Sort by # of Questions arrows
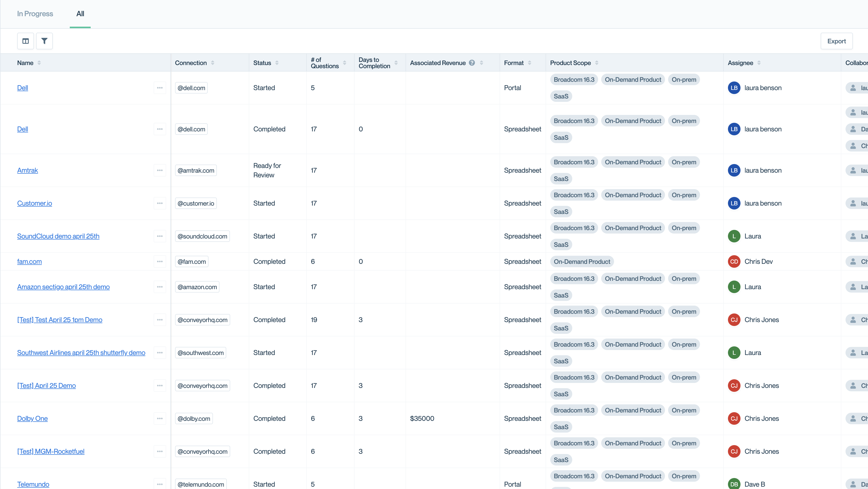The width and height of the screenshot is (868, 489). [344, 63]
